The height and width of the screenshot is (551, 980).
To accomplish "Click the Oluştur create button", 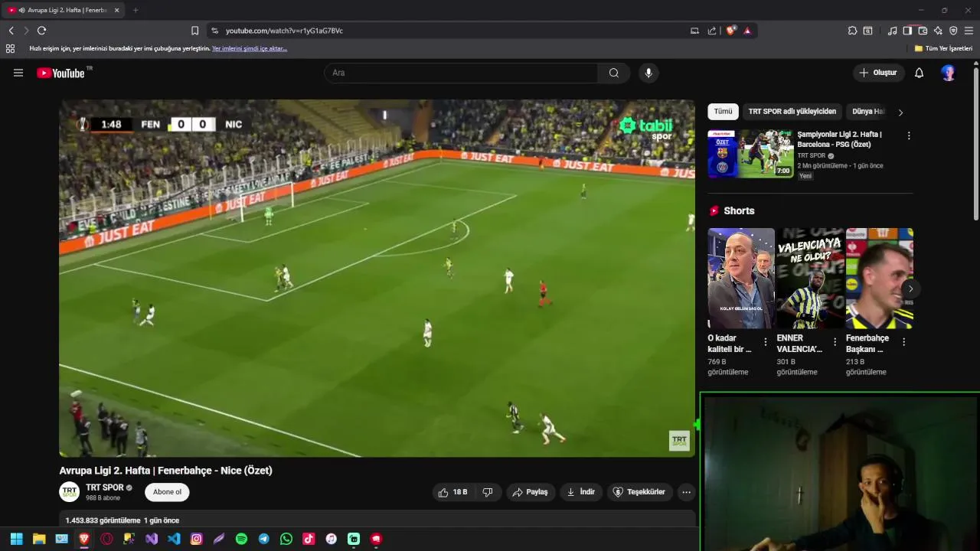I will coord(878,73).
